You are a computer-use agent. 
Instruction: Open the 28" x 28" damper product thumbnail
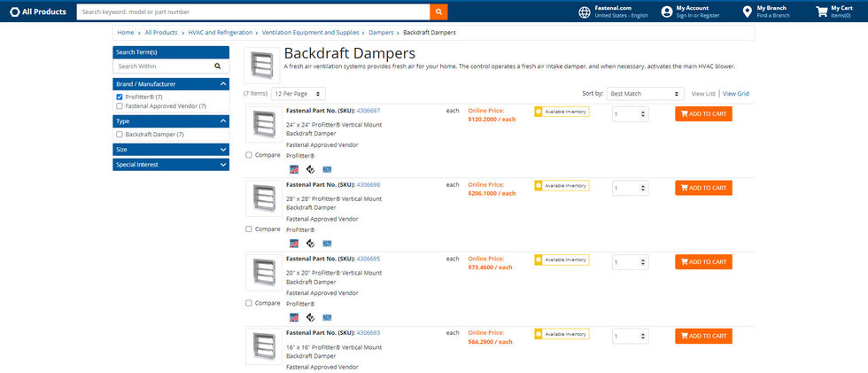[264, 198]
